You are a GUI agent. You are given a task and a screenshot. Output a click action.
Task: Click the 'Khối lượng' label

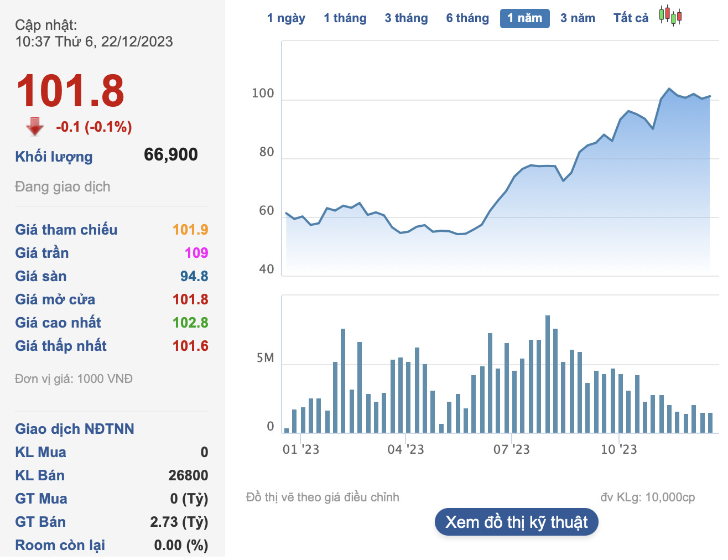(54, 157)
